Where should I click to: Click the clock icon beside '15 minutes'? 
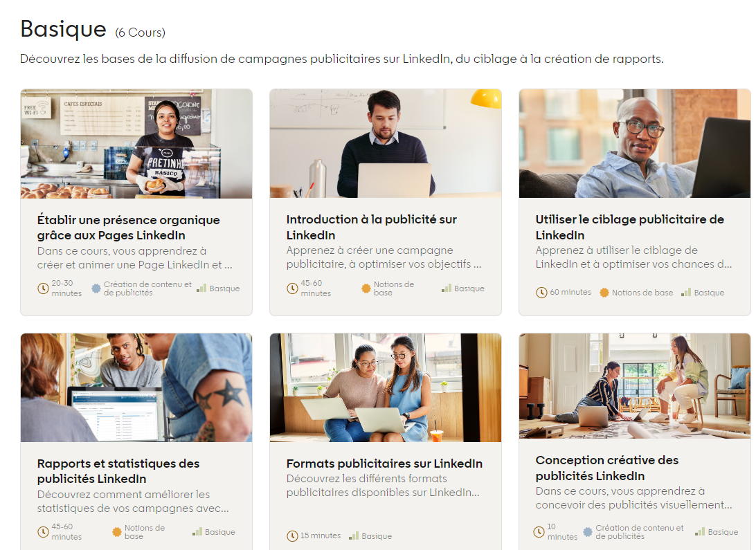(292, 536)
